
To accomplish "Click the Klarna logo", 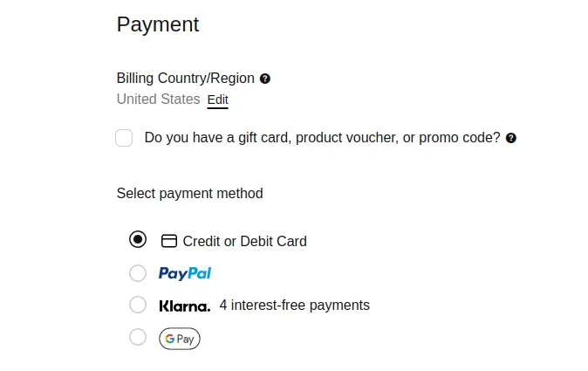I will 185,306.
